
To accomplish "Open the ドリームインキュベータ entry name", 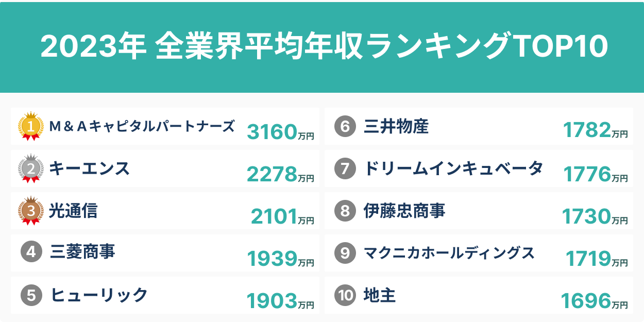I will [x=453, y=168].
